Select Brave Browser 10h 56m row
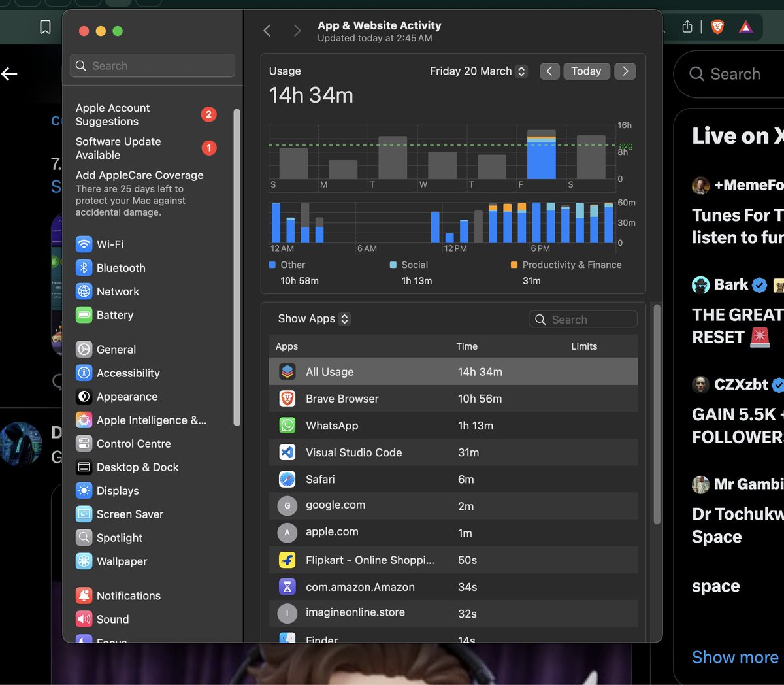Viewport: 784px width, 685px height. point(453,399)
